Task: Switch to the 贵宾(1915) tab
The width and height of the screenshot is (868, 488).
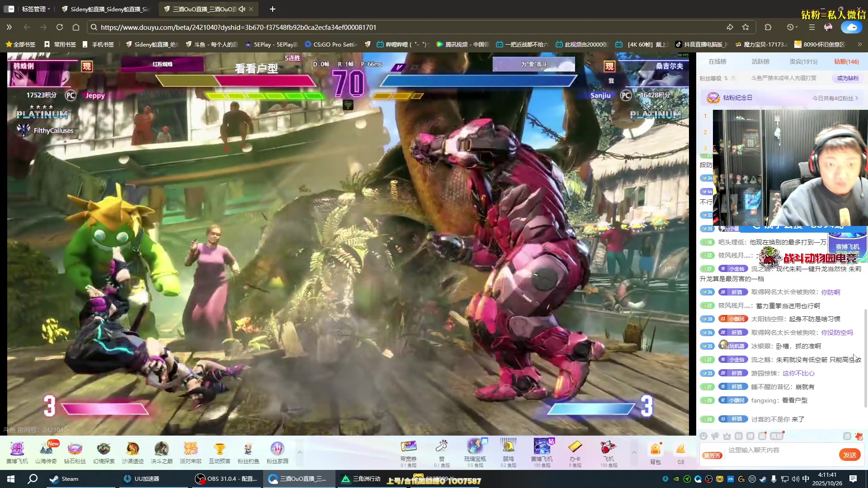Action: [803, 61]
